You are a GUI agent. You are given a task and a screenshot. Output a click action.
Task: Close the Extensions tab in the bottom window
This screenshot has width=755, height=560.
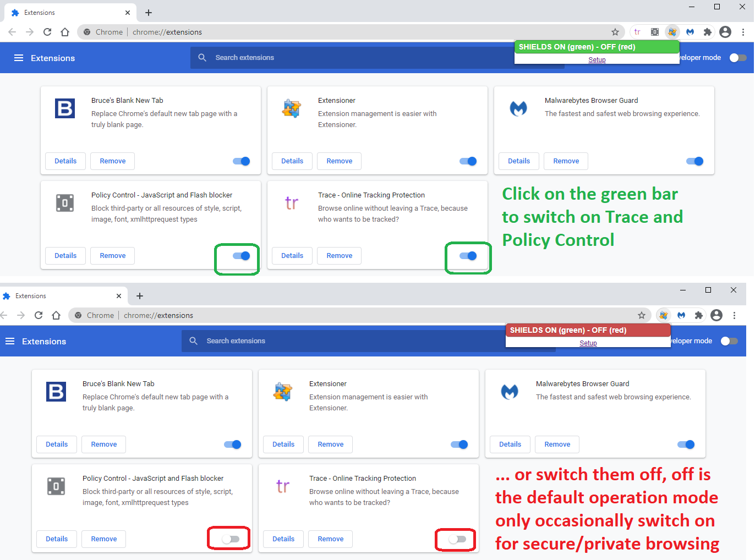pos(119,296)
